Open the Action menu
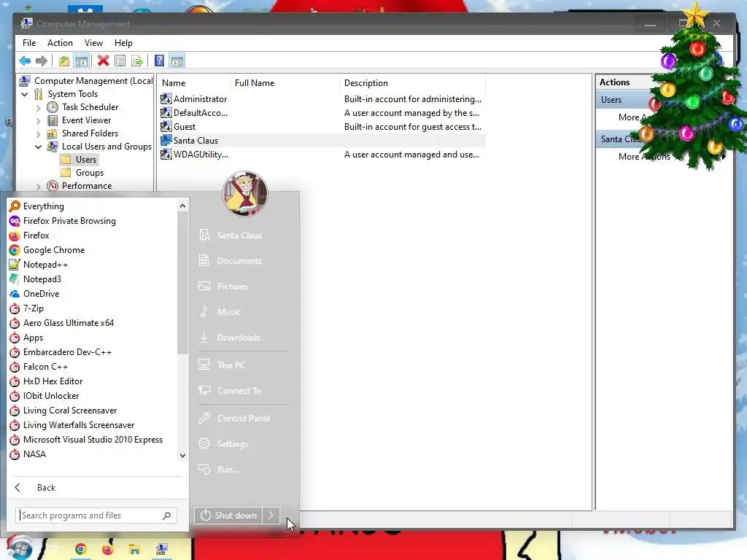Viewport: 747px width, 560px height. [60, 43]
